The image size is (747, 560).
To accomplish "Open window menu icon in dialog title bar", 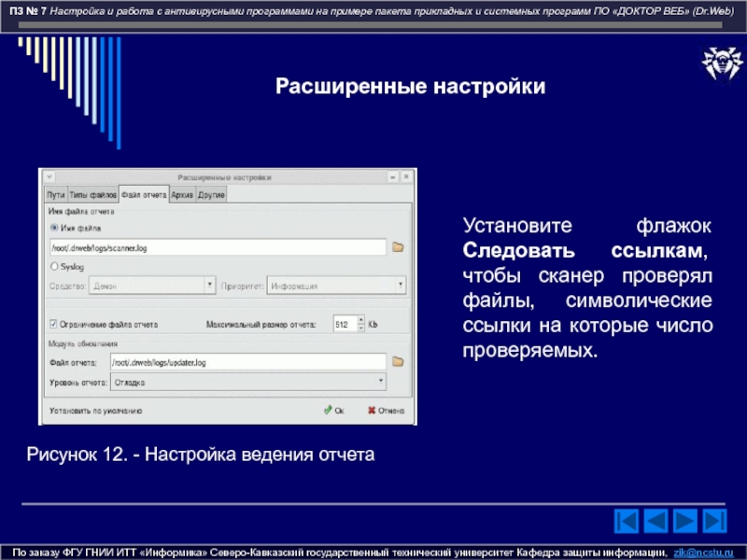I will 49,176.
